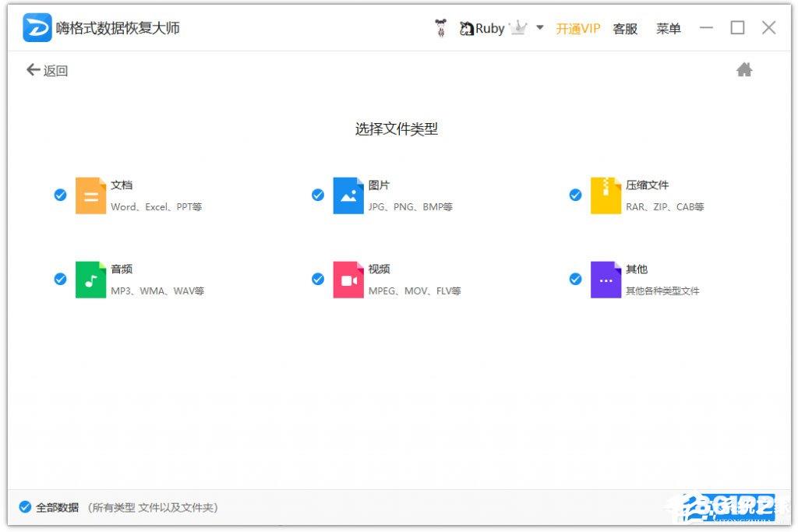798x532 pixels.
Task: Click the 其他 label
Action: 637,269
